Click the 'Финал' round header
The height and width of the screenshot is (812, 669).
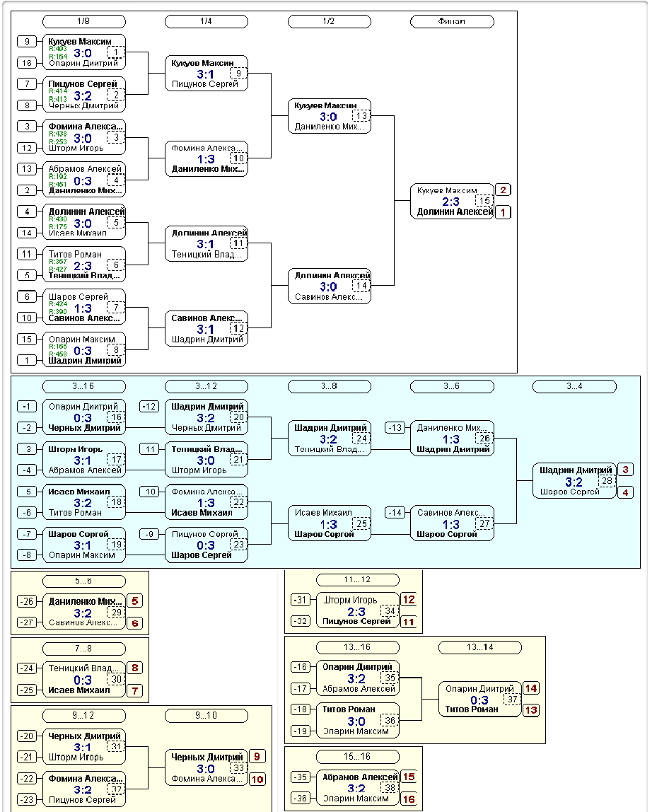coord(451,21)
